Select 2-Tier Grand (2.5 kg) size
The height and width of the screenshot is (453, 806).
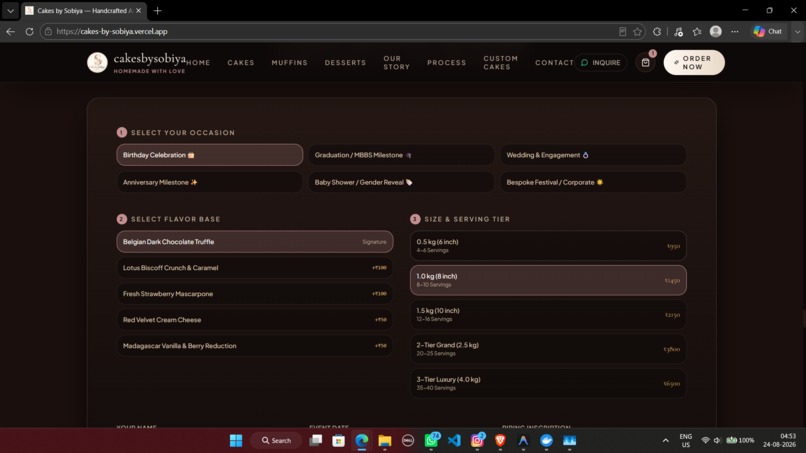548,349
